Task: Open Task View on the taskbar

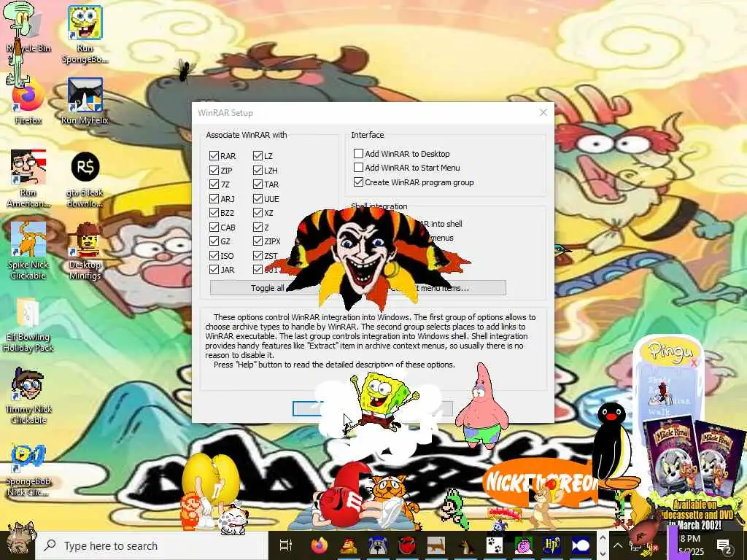Action: click(x=285, y=545)
